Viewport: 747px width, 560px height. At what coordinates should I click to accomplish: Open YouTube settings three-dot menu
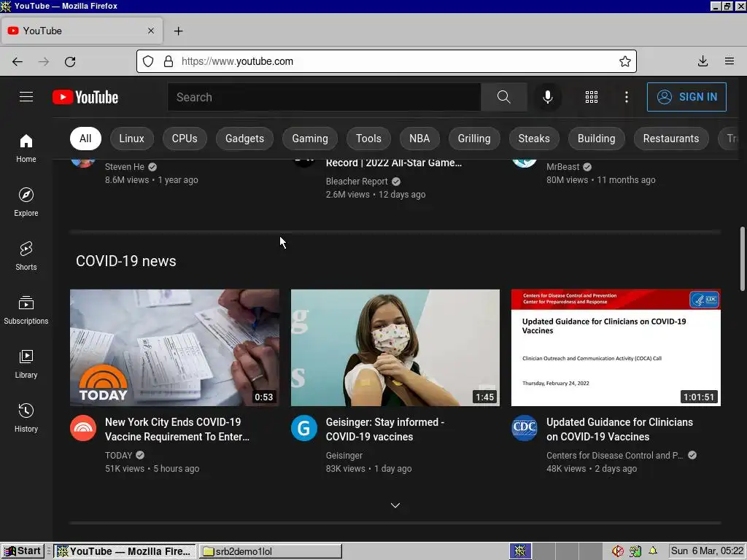pyautogui.click(x=627, y=97)
